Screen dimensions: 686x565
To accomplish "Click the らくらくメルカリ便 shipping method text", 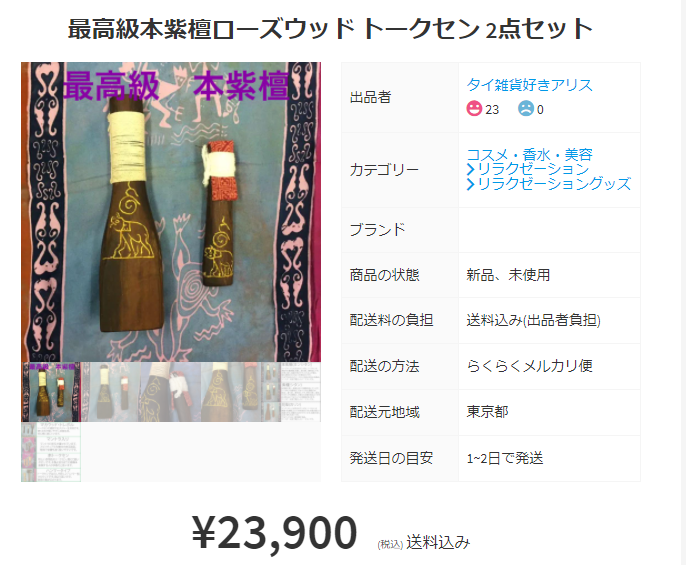I will pyautogui.click(x=529, y=366).
